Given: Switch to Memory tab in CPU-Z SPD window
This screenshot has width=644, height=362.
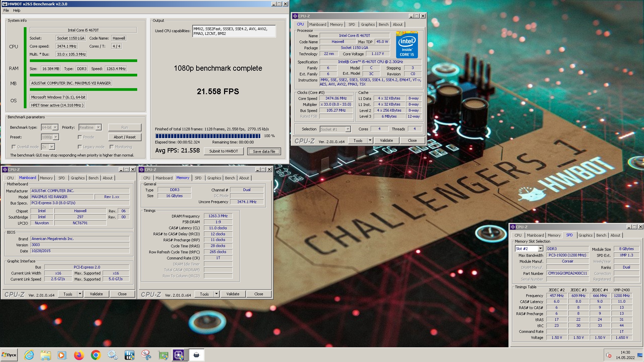Looking at the screenshot, I should point(554,235).
